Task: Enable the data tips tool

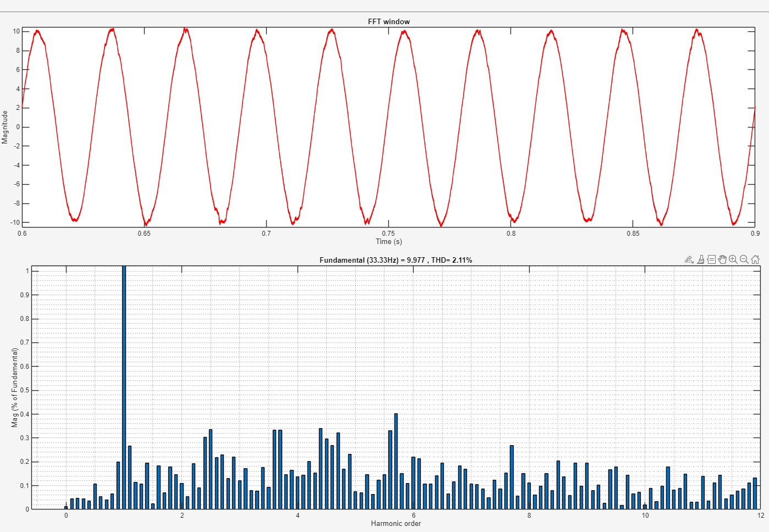Action: [711, 259]
